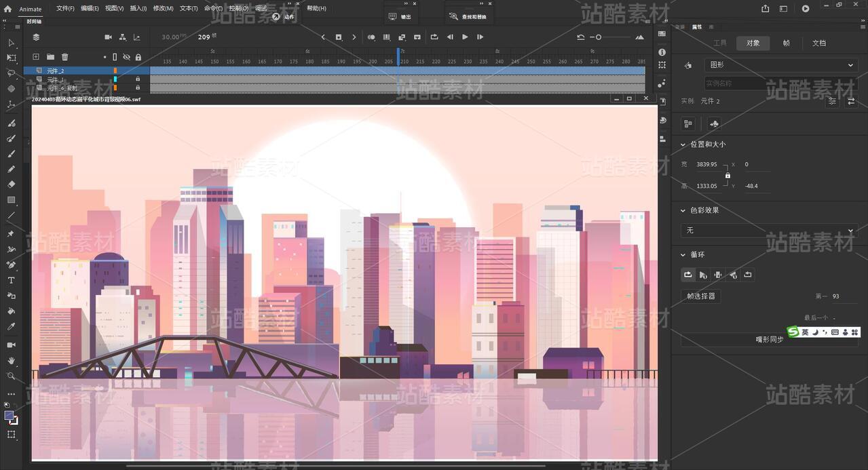Toggle outline color of 元件_2 layer
Image resolution: width=868 pixels, height=470 pixels.
[x=115, y=71]
